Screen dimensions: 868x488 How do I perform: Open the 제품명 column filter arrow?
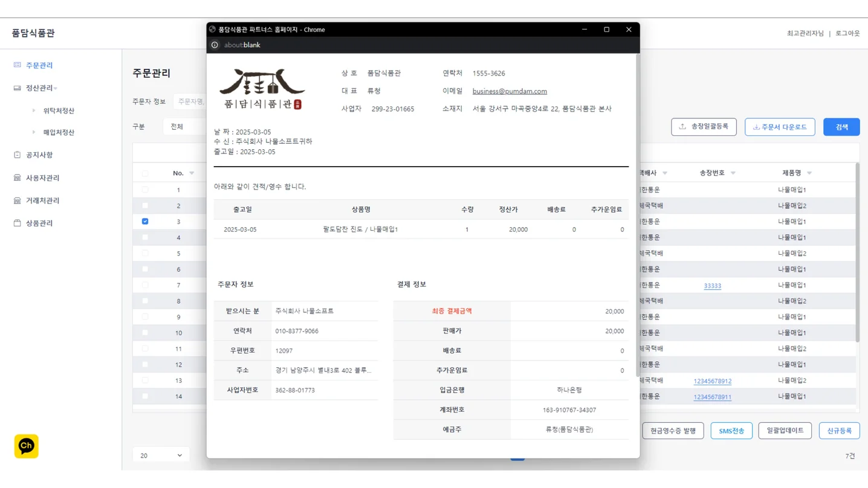click(809, 173)
